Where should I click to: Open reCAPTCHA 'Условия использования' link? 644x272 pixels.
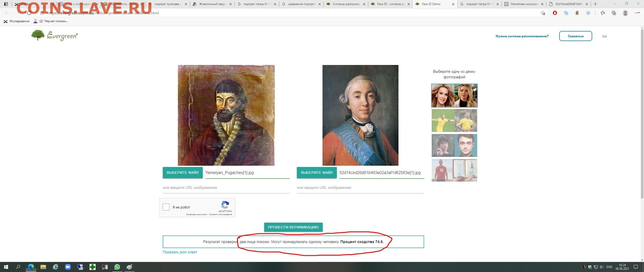point(221,214)
